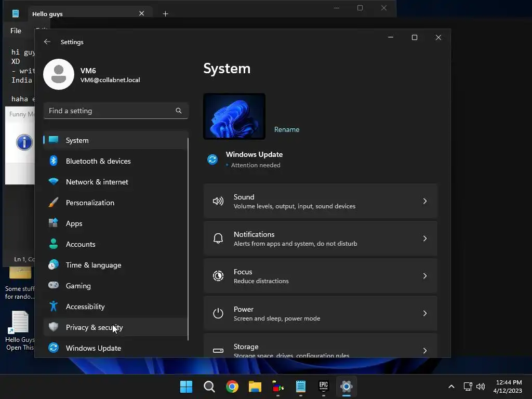Open System in Settings sidebar
This screenshot has height=399, width=532.
click(115, 140)
